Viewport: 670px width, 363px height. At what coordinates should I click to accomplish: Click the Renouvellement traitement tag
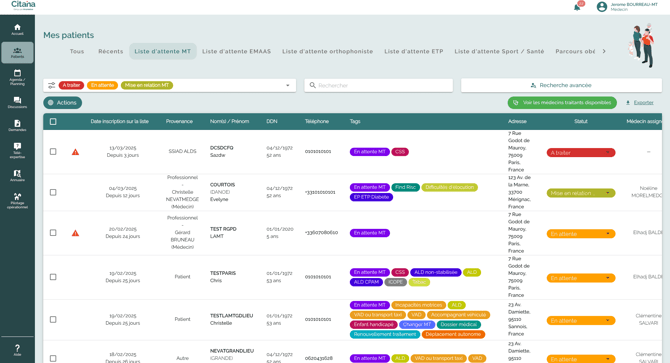tap(385, 334)
